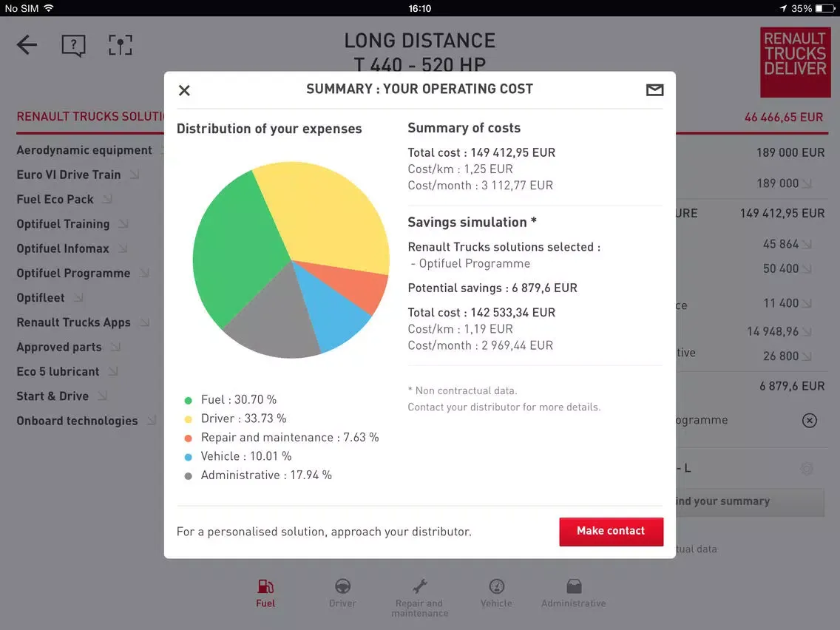The image size is (840, 630).
Task: Select the Driver : 33.73 % legend
Action: coord(235,419)
